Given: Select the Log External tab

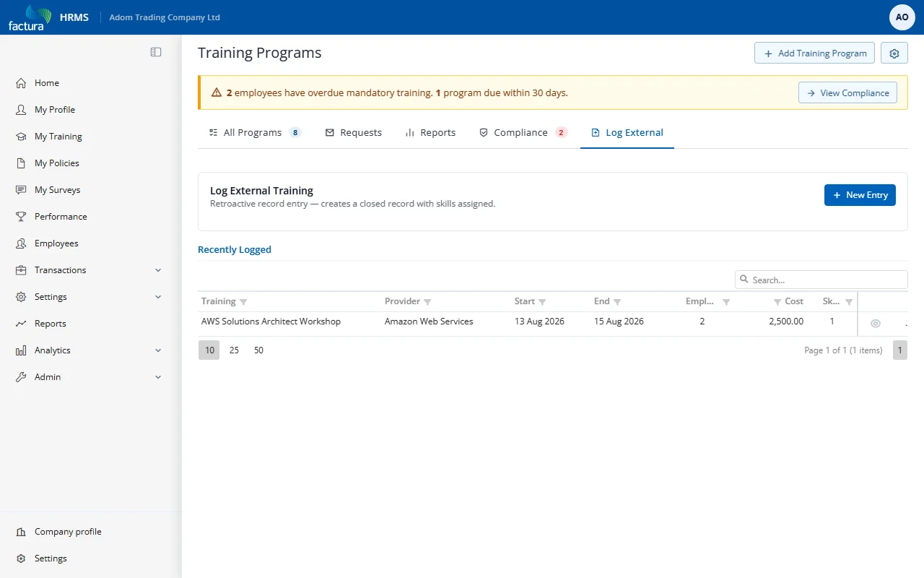Looking at the screenshot, I should (x=627, y=133).
